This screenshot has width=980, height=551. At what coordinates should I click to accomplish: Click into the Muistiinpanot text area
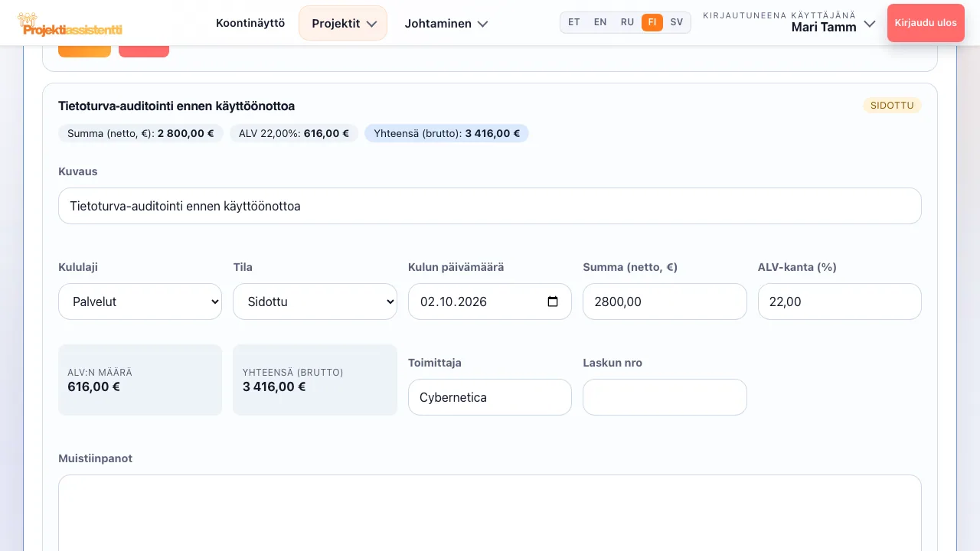click(x=490, y=513)
